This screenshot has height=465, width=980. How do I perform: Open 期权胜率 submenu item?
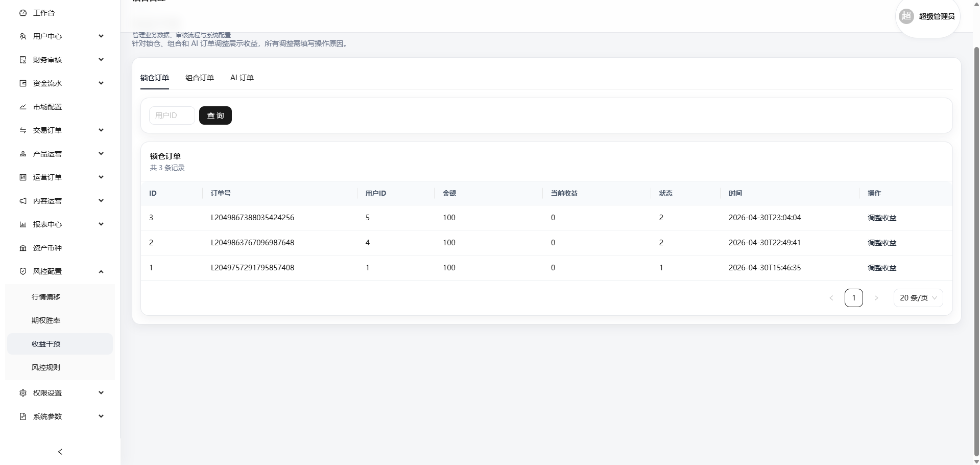(x=60, y=320)
